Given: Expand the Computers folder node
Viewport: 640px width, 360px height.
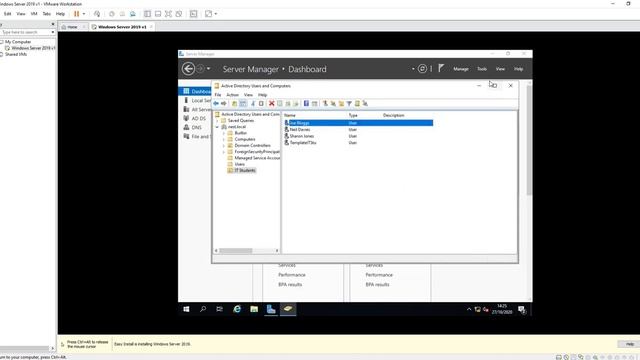Looking at the screenshot, I should (x=224, y=139).
